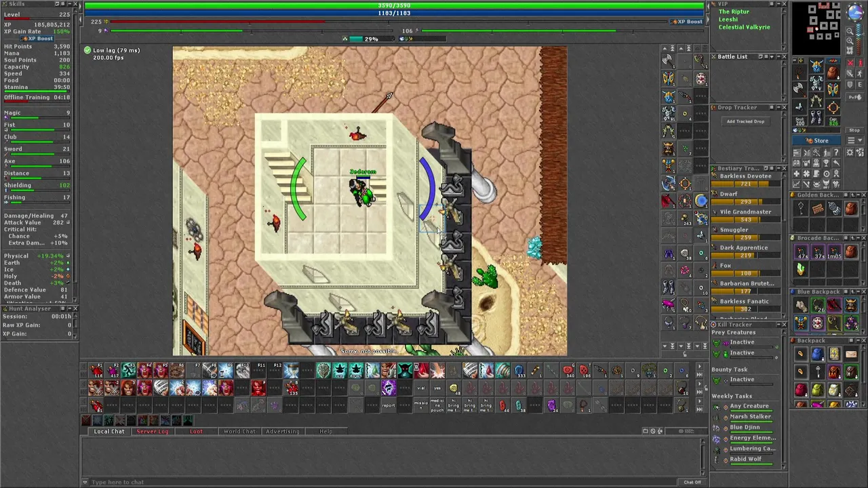Click the minimap compass rose
The image size is (868, 488).
856,12
